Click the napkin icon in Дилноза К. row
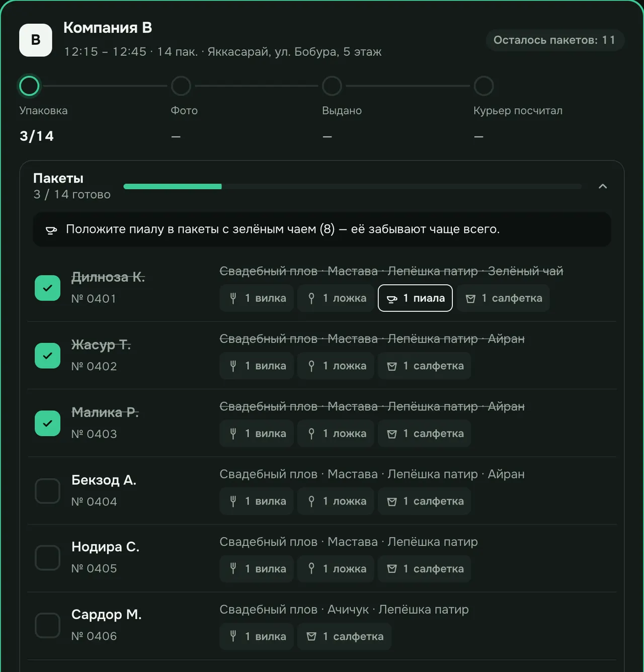Image resolution: width=644 pixels, height=672 pixels. pyautogui.click(x=470, y=299)
